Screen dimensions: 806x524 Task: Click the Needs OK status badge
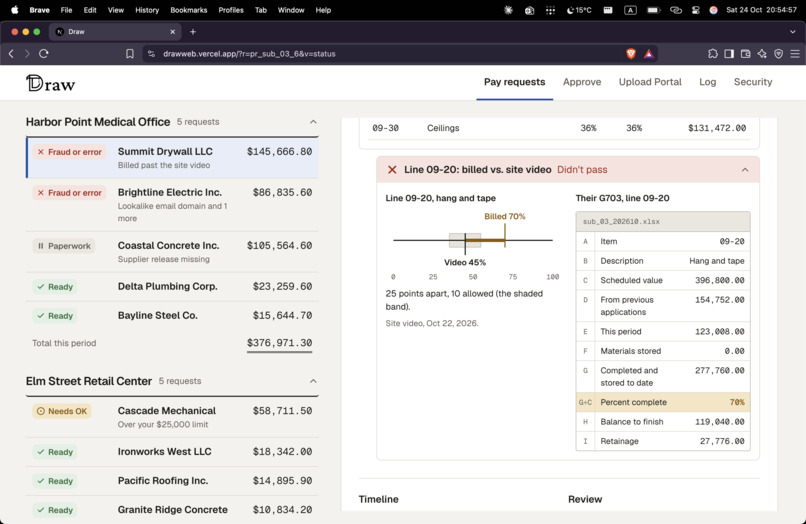click(62, 411)
